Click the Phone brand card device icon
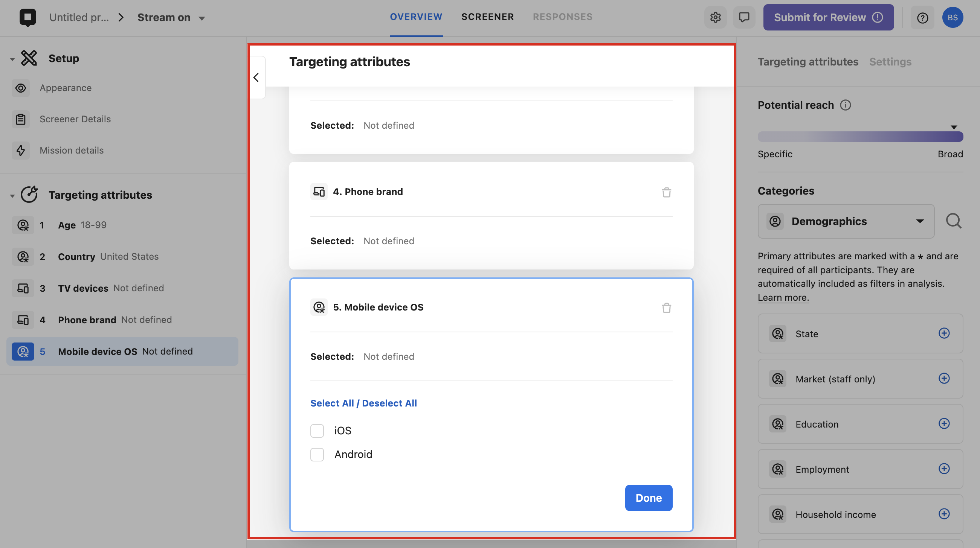Image resolution: width=980 pixels, height=548 pixels. click(x=319, y=192)
